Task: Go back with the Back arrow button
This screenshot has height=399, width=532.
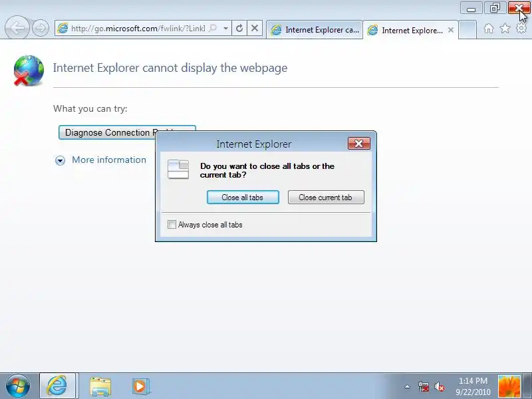Action: [17, 27]
